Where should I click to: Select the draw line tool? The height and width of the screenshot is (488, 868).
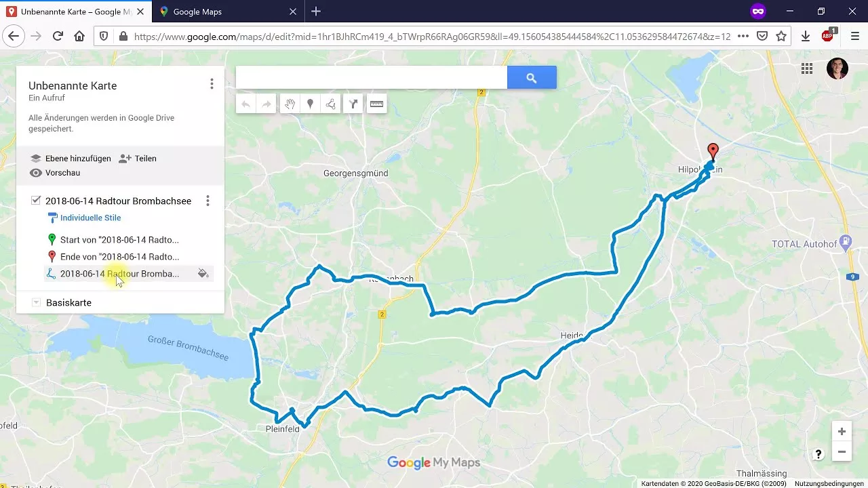click(330, 103)
